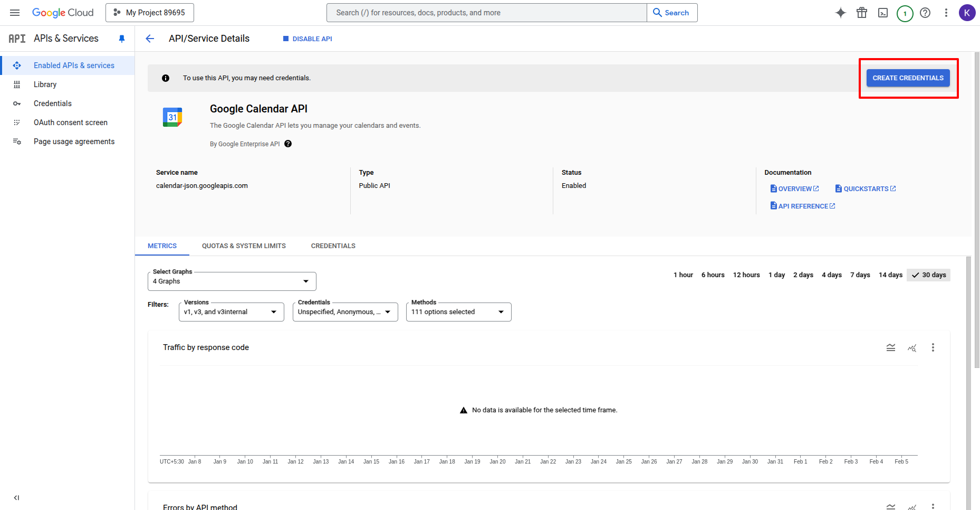This screenshot has height=510, width=980.
Task: Open the Versions filter dropdown
Action: 232,312
